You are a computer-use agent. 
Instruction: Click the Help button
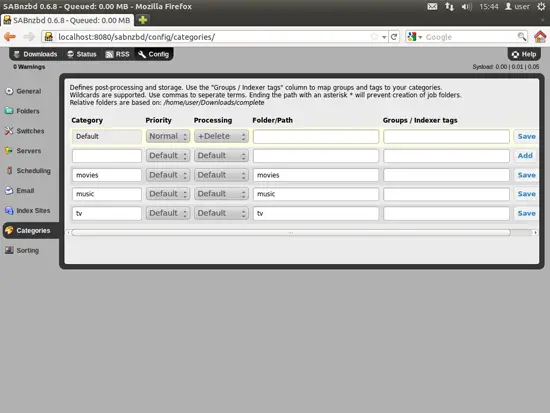point(524,54)
